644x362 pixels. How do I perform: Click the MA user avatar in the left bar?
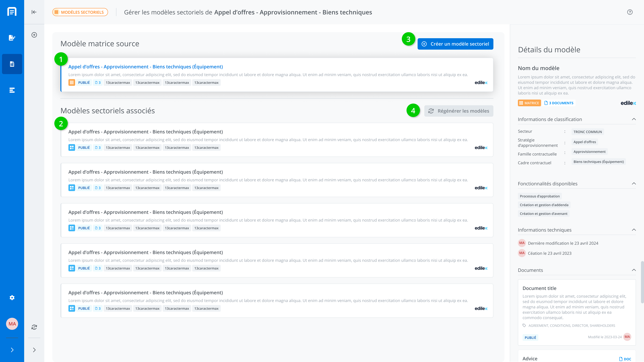[x=12, y=324]
